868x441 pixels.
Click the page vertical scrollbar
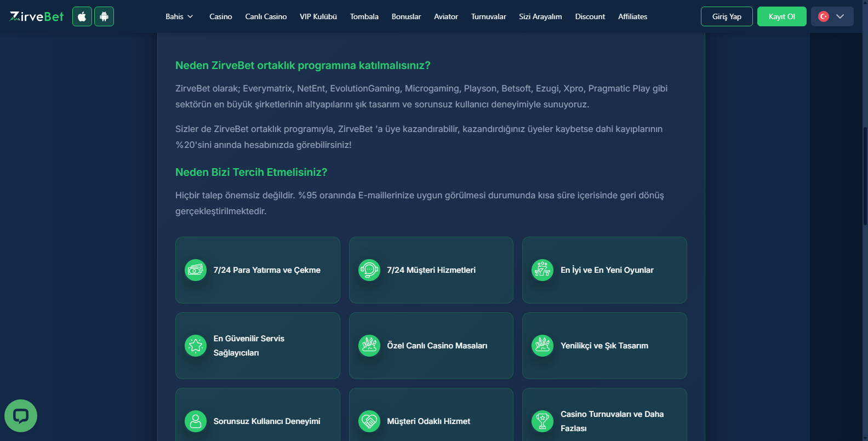pyautogui.click(x=865, y=175)
